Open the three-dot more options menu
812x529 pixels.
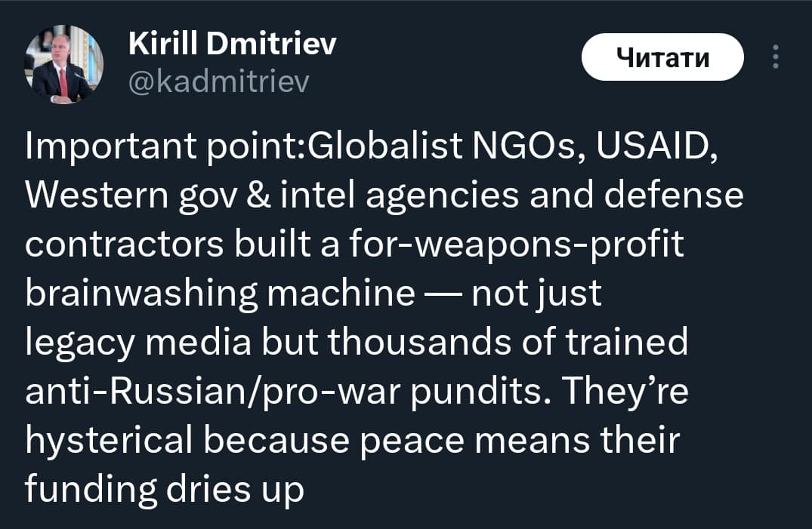pos(774,57)
